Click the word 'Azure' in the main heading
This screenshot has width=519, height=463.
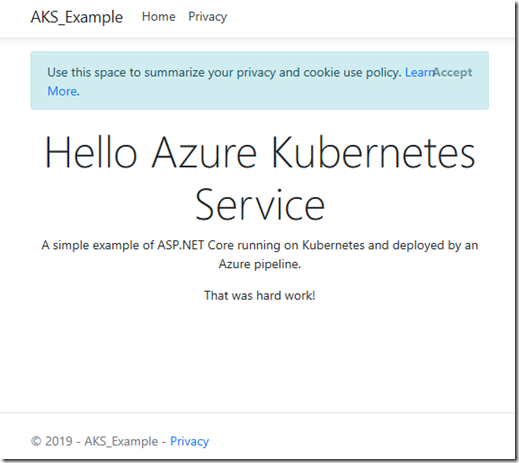tap(204, 152)
